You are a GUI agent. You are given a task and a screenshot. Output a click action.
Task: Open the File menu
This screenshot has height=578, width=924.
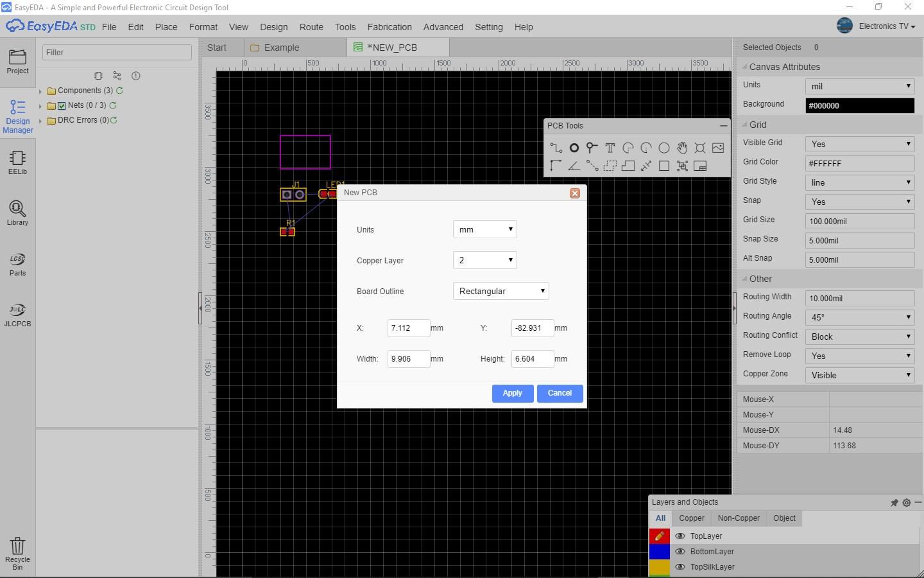(109, 27)
